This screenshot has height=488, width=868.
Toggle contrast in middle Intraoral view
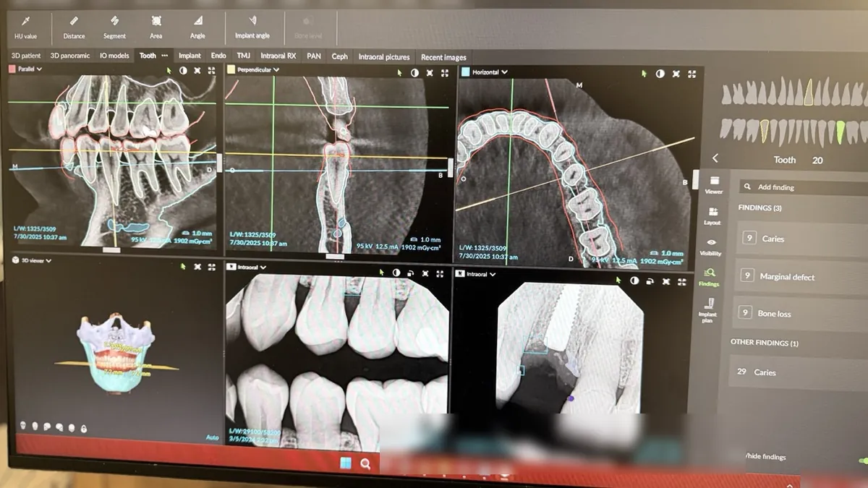396,273
